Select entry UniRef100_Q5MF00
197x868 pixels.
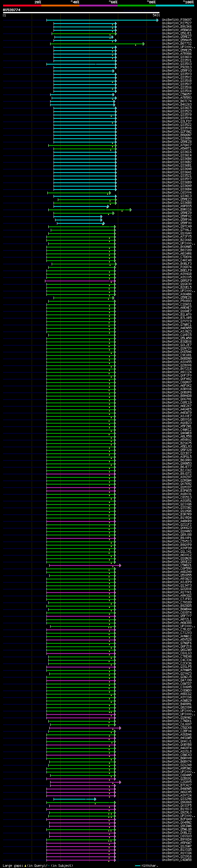coord(177,223)
